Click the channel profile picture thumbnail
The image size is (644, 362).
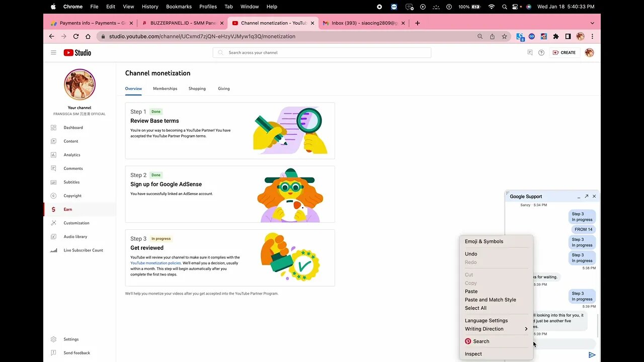(x=79, y=84)
